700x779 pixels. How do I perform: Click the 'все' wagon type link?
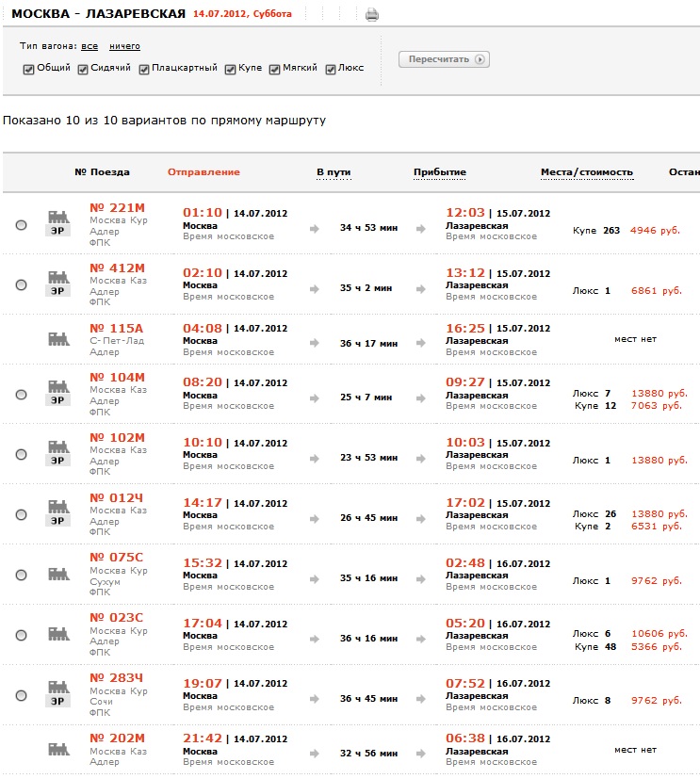pyautogui.click(x=90, y=46)
